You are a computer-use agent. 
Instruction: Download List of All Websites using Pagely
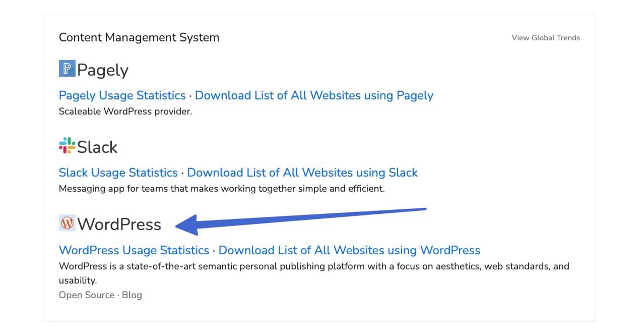314,95
